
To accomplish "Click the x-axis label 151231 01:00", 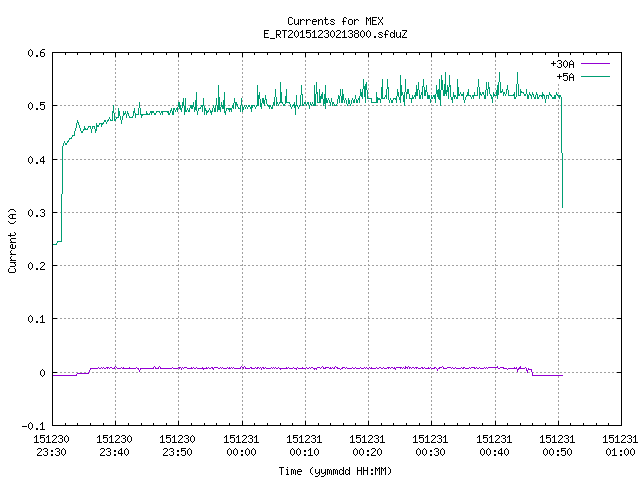I will (620, 446).
